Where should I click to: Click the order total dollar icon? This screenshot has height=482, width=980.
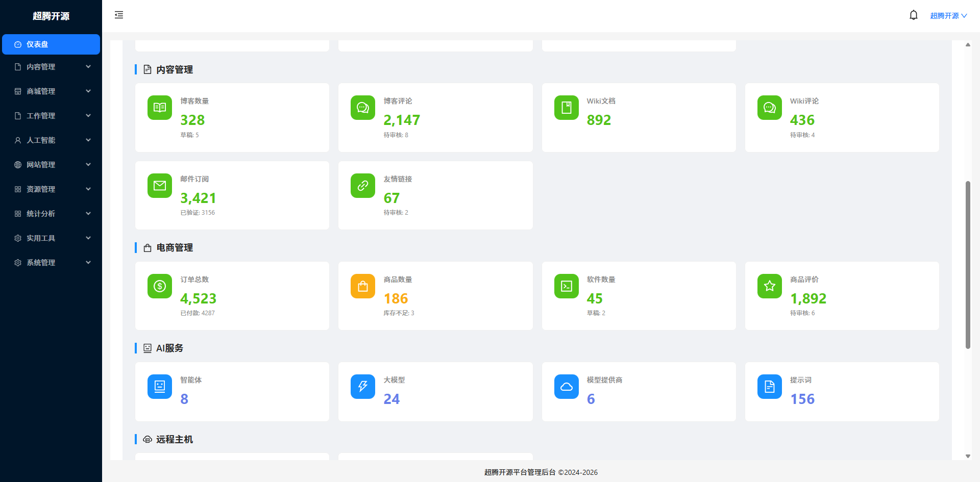(160, 286)
